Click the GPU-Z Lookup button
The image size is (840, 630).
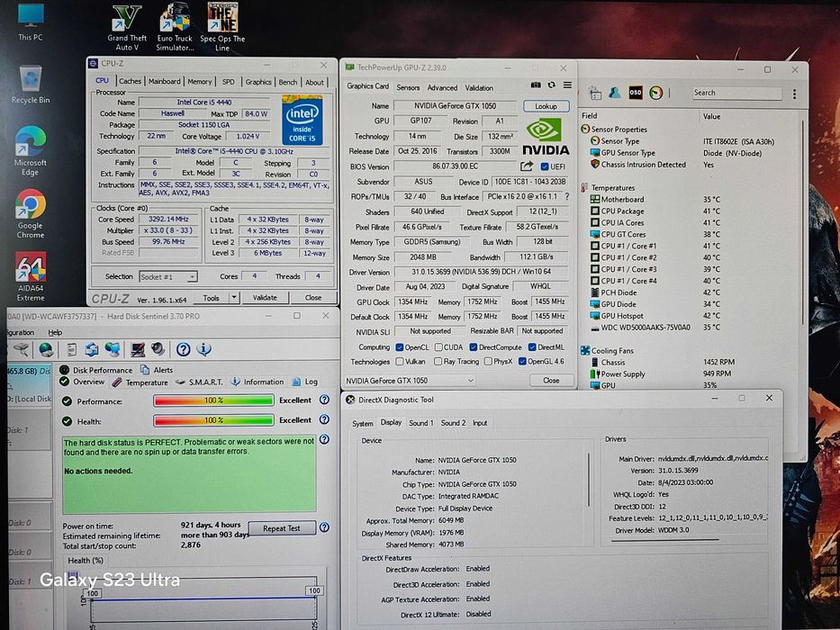click(546, 106)
